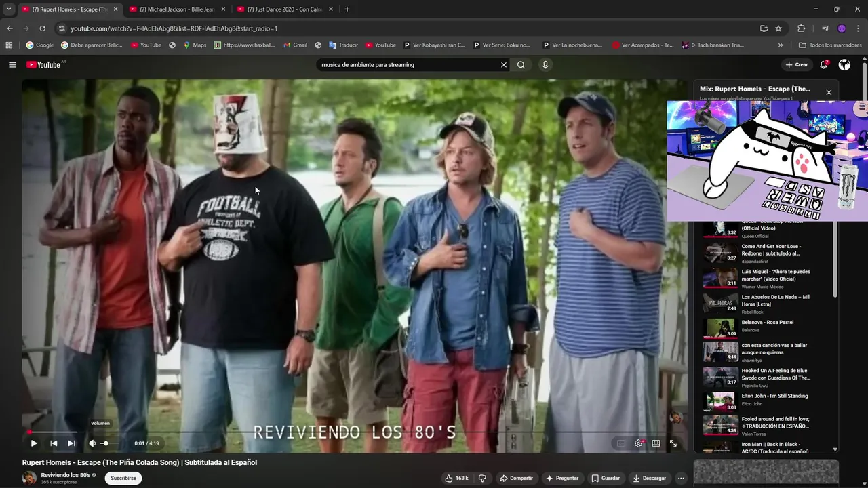
Task: Open Chrome media control icon
Action: [825, 28]
